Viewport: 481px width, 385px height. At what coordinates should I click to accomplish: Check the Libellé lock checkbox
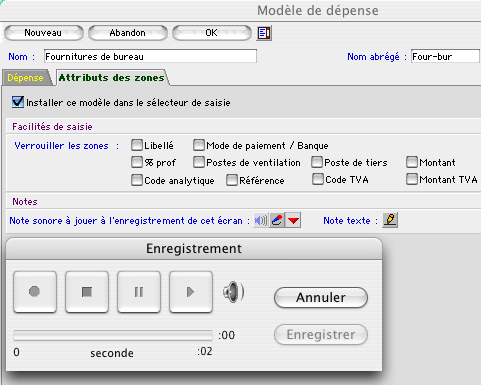(x=137, y=145)
